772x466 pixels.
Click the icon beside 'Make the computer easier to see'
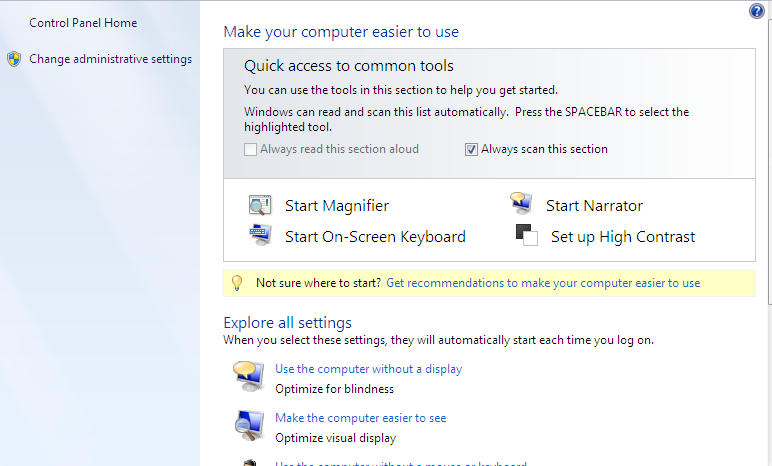point(248,426)
